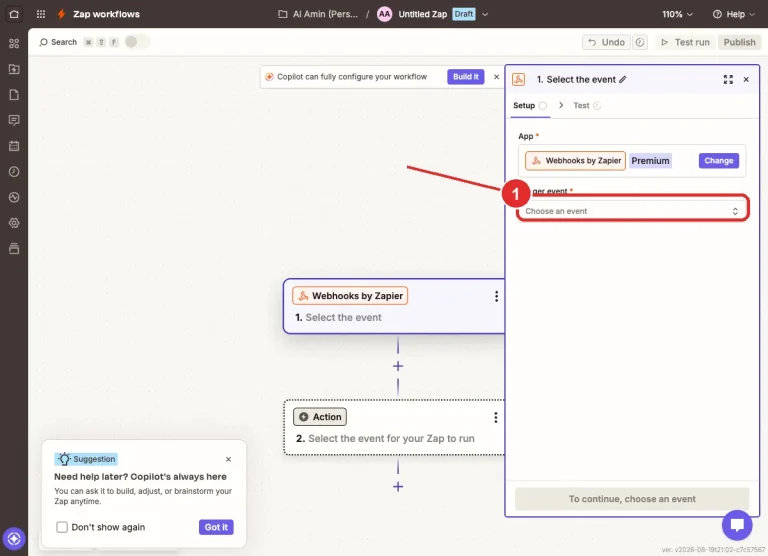The height and width of the screenshot is (556, 768).
Task: Open the comments icon in sidebar
Action: (x=14, y=120)
